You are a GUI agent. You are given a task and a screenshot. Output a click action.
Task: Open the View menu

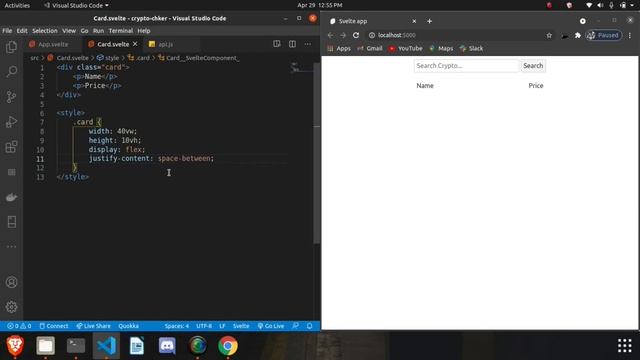[x=69, y=31]
